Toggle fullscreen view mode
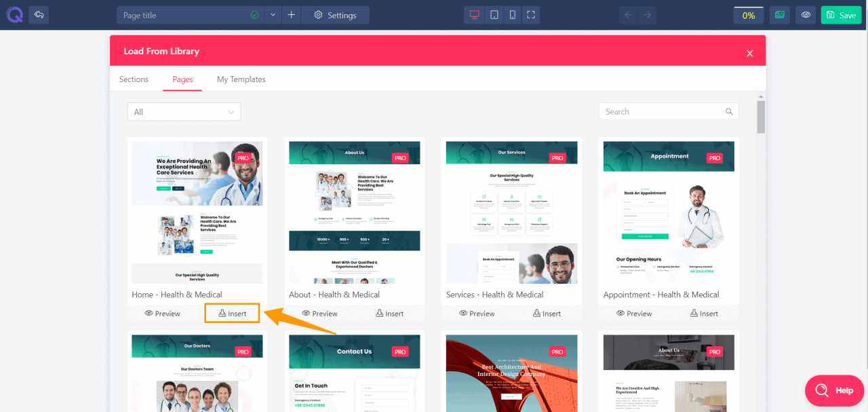This screenshot has height=412, width=868. 531,15
